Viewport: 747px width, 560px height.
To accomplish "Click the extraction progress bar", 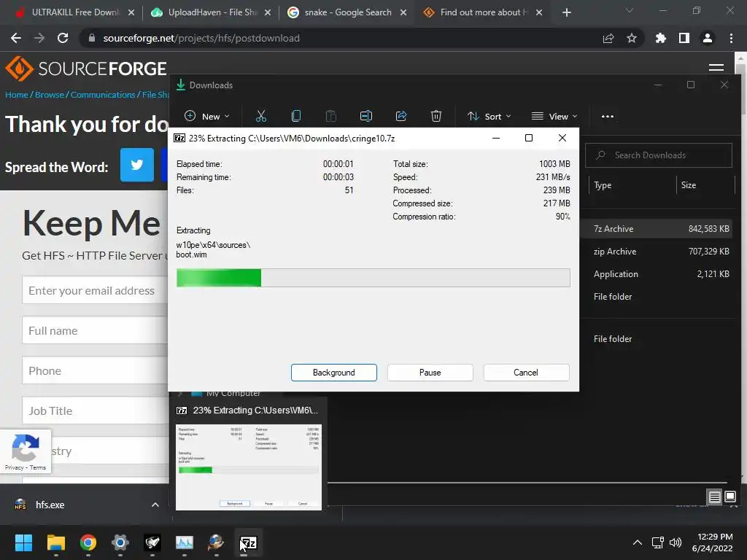I will coord(373,278).
